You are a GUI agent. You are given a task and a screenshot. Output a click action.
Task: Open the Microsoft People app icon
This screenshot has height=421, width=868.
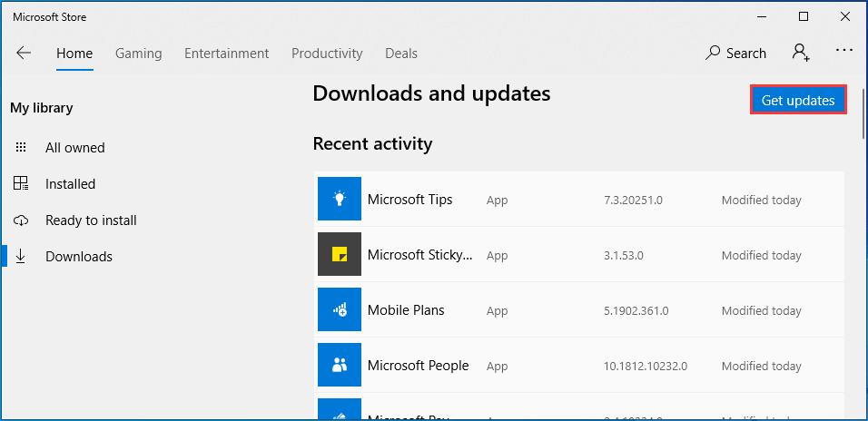pyautogui.click(x=340, y=365)
